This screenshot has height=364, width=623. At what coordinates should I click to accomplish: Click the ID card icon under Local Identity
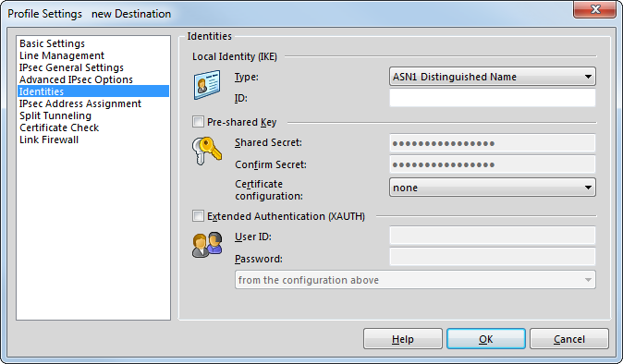point(207,85)
